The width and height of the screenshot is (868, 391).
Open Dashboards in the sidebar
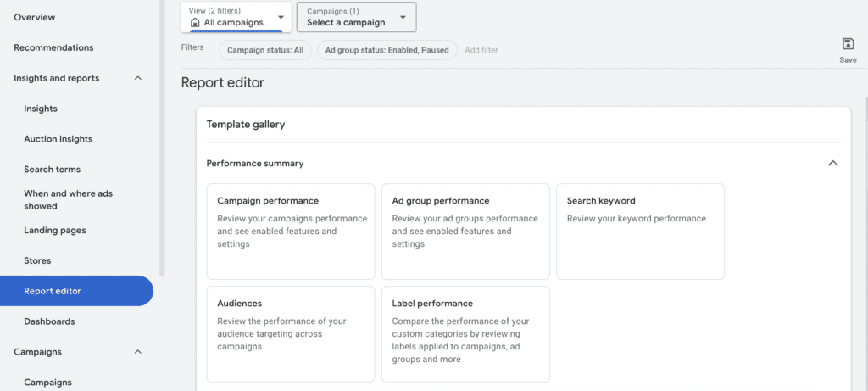coord(49,321)
